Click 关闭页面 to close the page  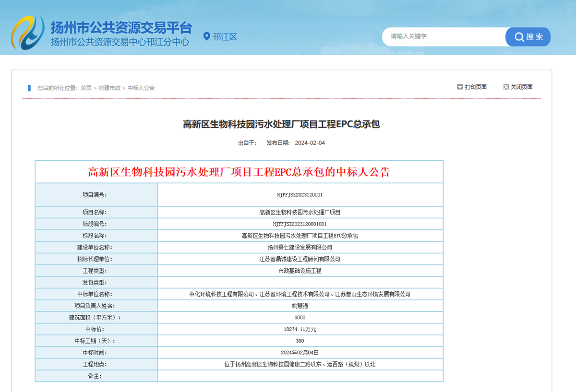[522, 87]
